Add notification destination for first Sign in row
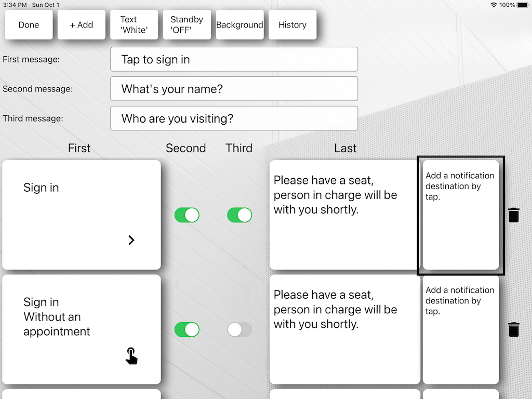 [461, 215]
